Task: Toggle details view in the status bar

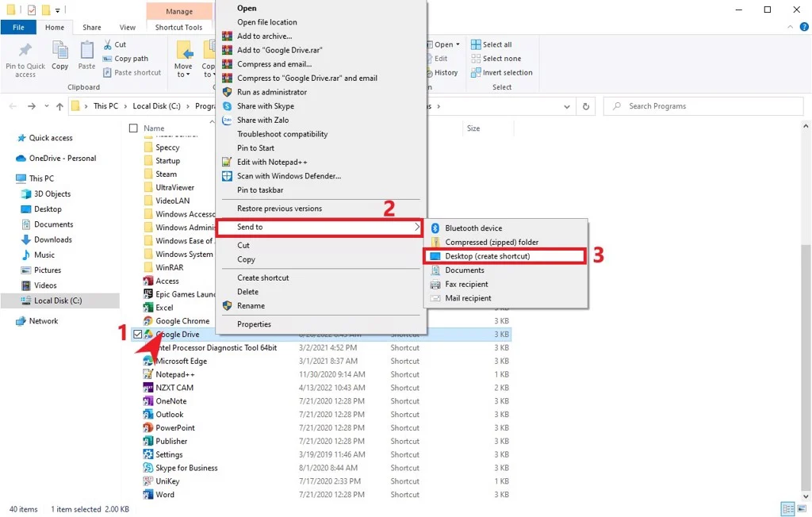Action: pyautogui.click(x=787, y=508)
